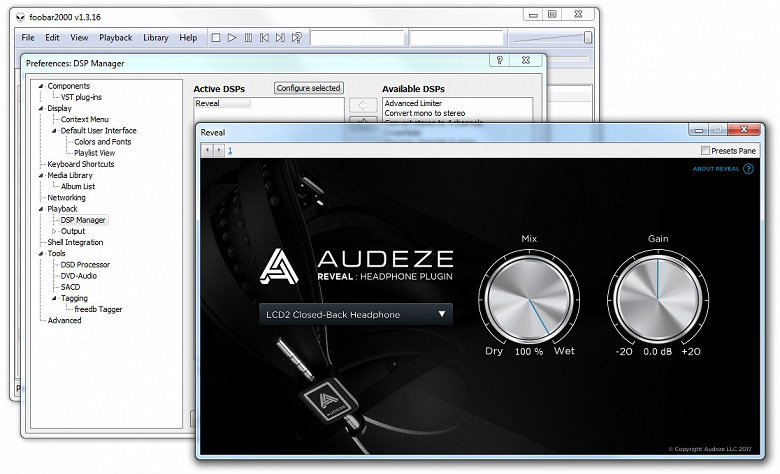Select SACD tree item

pyautogui.click(x=70, y=287)
